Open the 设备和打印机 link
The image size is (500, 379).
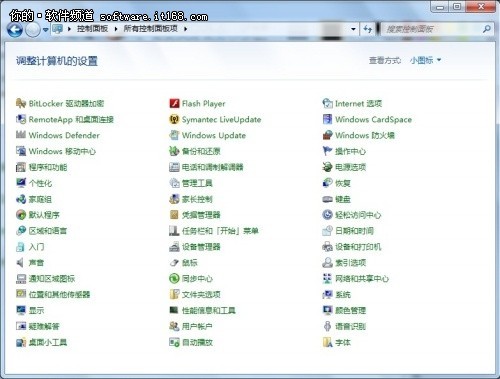pos(358,247)
